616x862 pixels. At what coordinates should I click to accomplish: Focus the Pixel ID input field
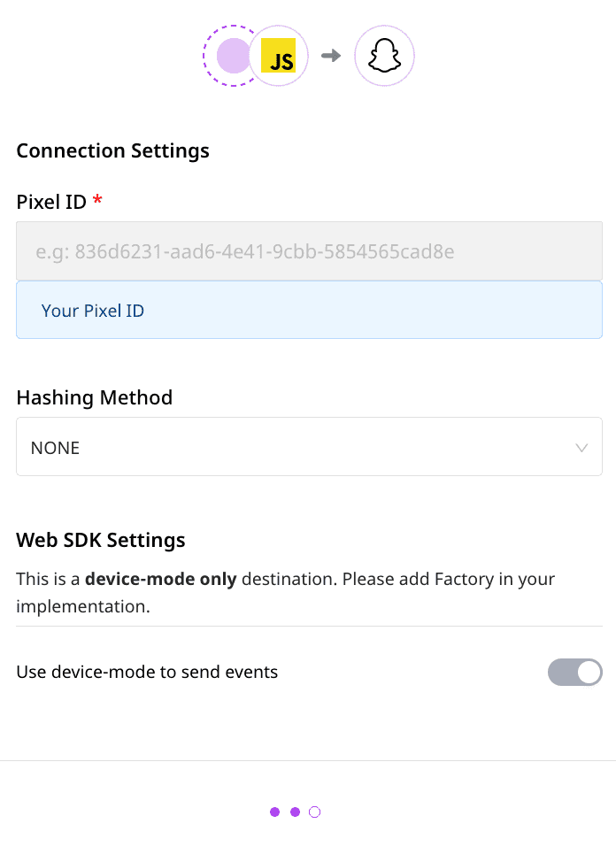(x=309, y=252)
